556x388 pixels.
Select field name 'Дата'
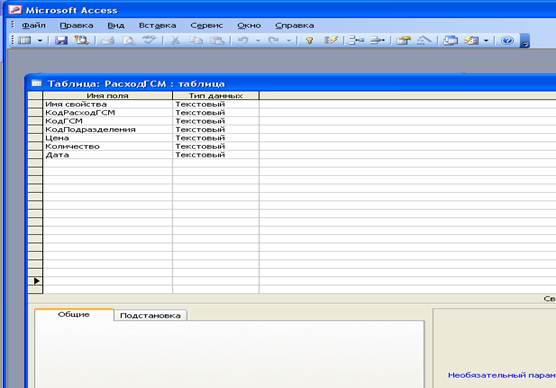coord(107,155)
